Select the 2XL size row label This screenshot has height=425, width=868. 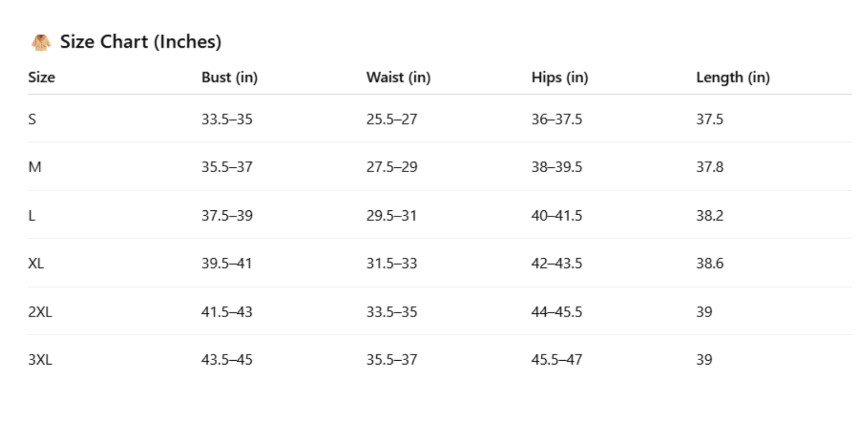pos(40,312)
